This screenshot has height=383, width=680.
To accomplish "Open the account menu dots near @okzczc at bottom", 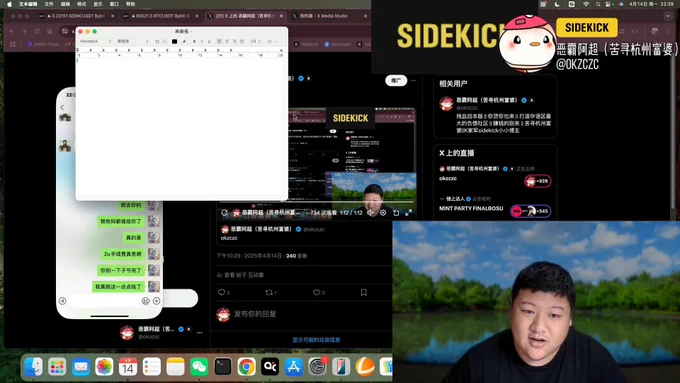I will pos(199,333).
